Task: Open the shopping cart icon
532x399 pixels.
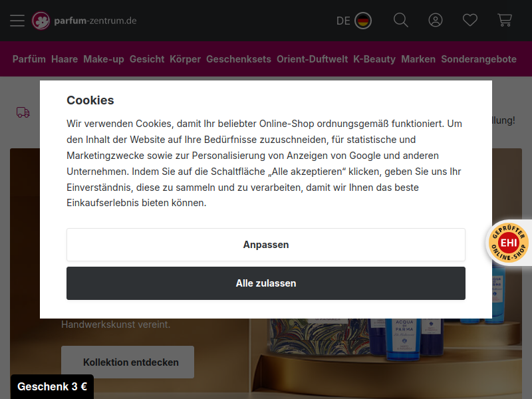Action: pyautogui.click(x=505, y=21)
